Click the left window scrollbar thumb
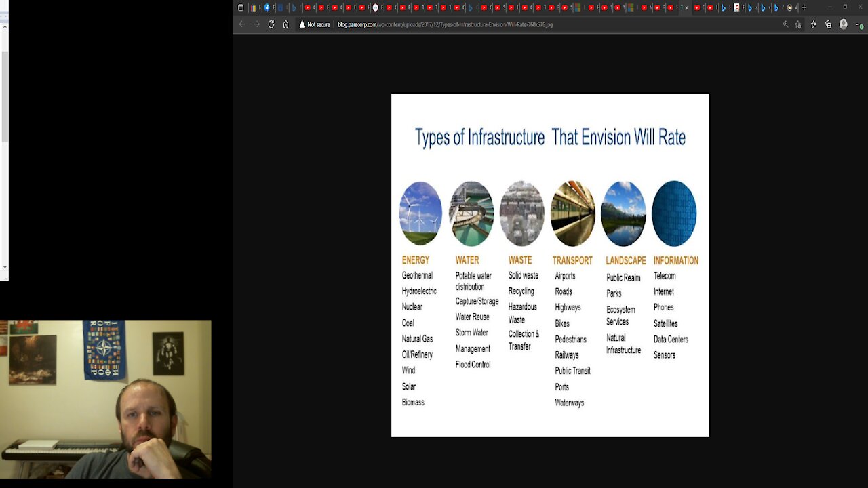The image size is (868, 488). click(4, 96)
